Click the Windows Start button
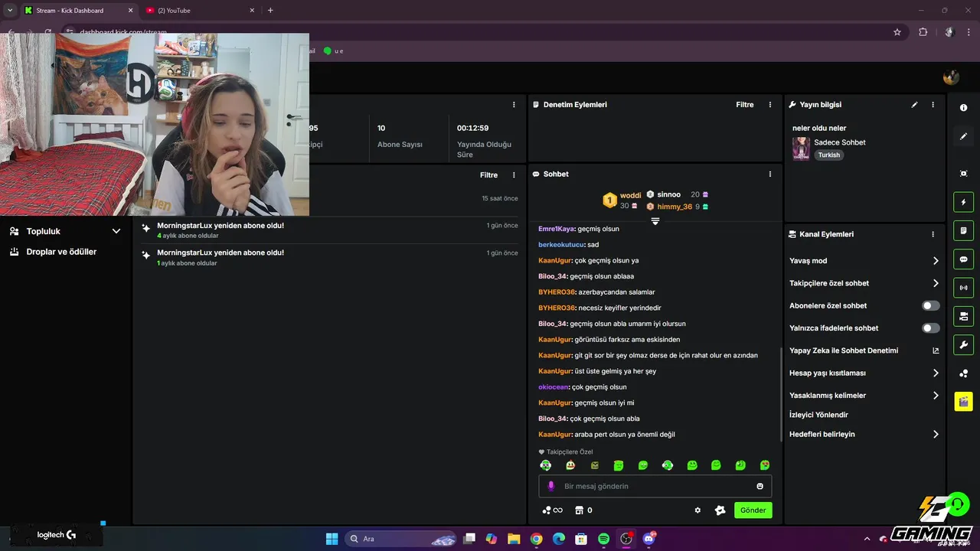The width and height of the screenshot is (980, 551). click(332, 539)
